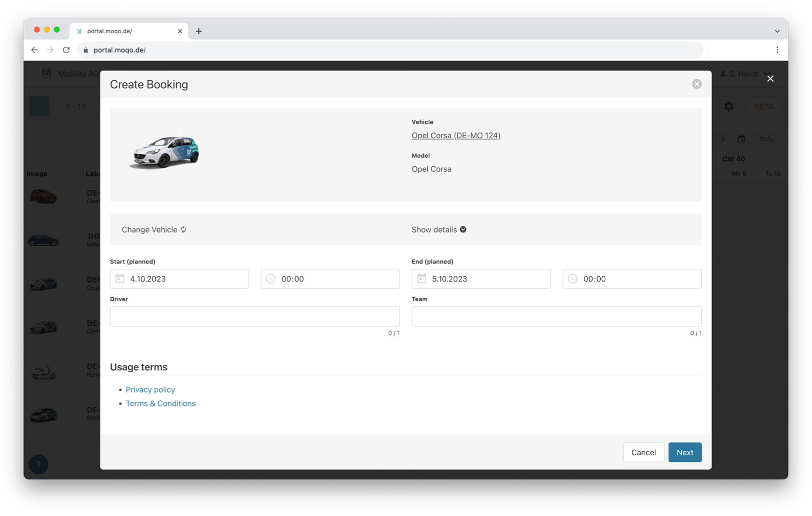The image size is (812, 516).
Task: Cancel the booking creation
Action: click(643, 452)
